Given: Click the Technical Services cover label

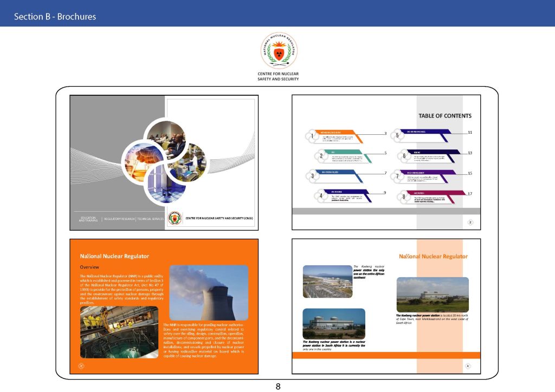Looking at the screenshot, I should point(150,219).
